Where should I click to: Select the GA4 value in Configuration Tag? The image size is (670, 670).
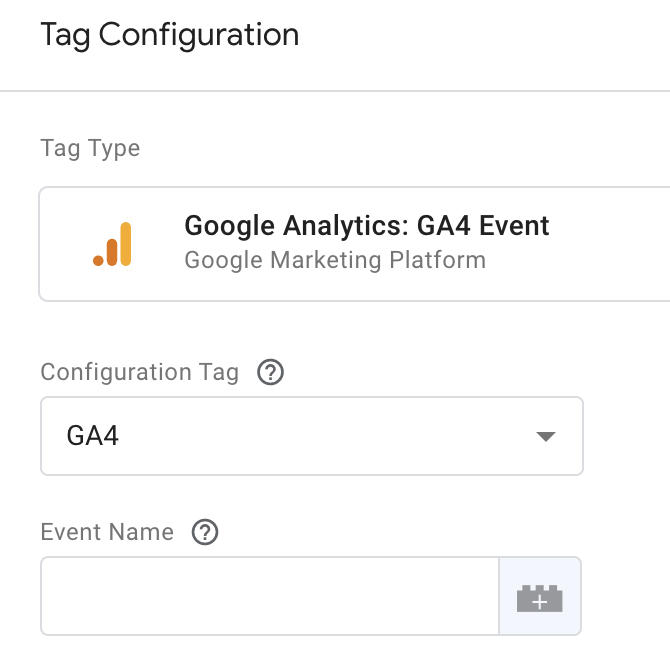coord(93,436)
